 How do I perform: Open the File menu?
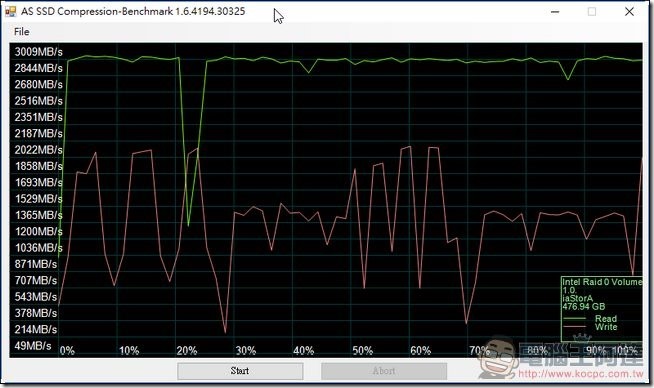click(21, 32)
